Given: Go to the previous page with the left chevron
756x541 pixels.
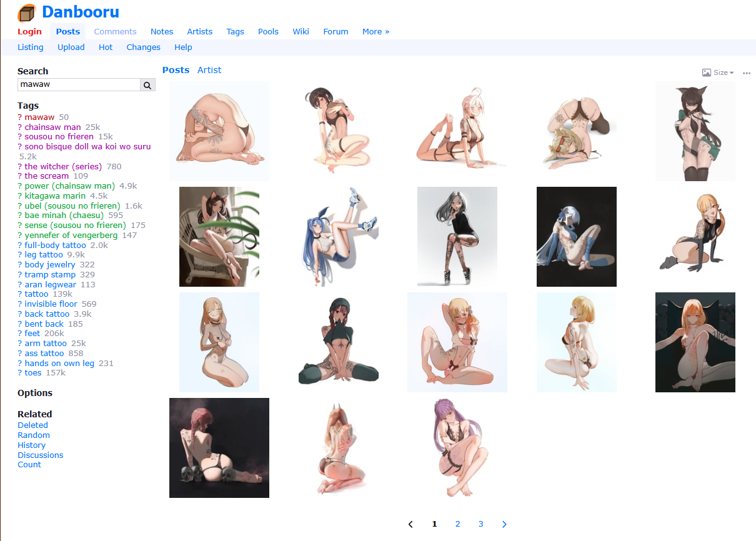Looking at the screenshot, I should click(410, 524).
